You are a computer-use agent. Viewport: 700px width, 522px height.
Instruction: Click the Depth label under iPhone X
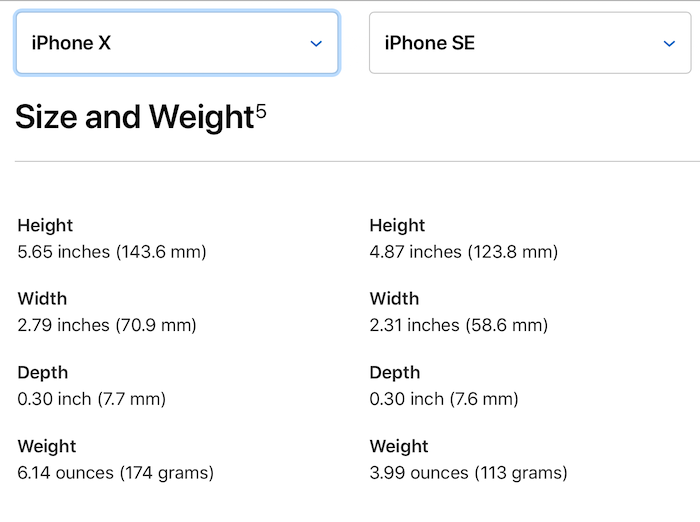43,373
